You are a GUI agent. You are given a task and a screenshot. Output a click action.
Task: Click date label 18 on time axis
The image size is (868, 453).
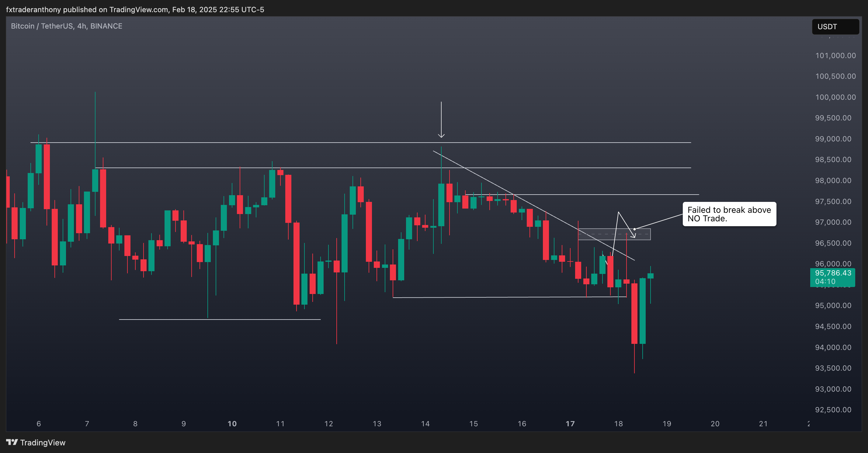(619, 424)
